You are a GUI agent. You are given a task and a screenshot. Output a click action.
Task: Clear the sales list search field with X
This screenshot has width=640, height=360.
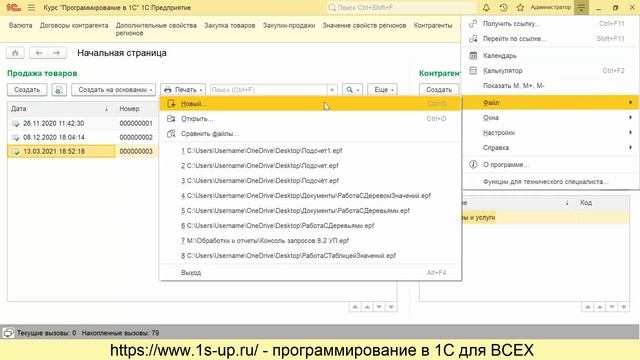(x=332, y=90)
